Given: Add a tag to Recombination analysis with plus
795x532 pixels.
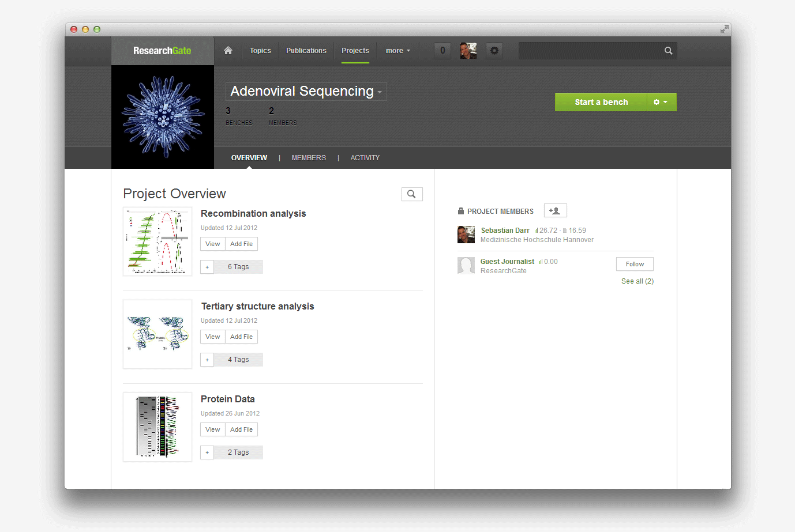Looking at the screenshot, I should pyautogui.click(x=207, y=267).
